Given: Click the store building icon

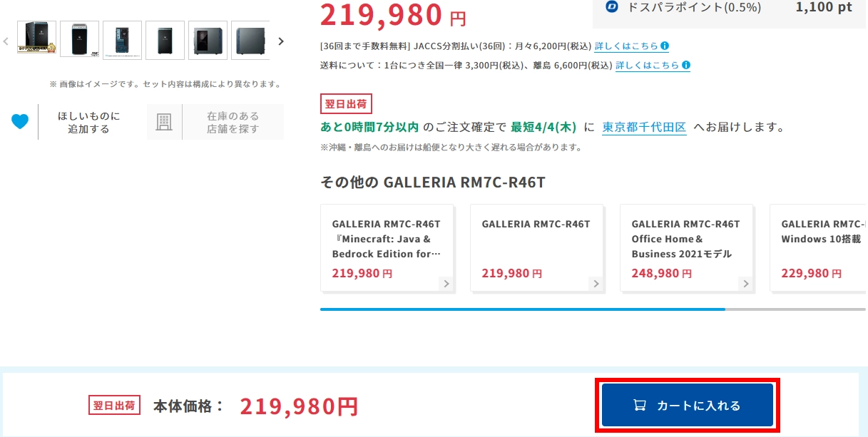Looking at the screenshot, I should click(165, 122).
